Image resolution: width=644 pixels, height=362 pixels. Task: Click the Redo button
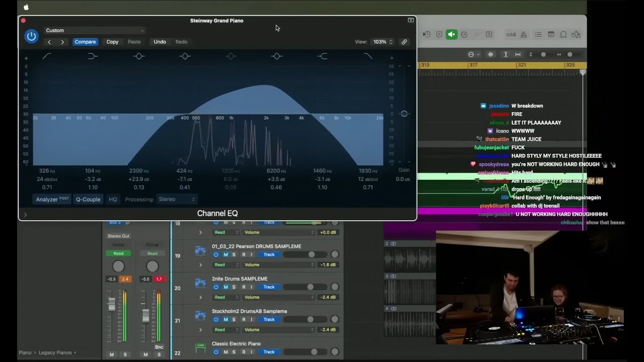tap(181, 42)
